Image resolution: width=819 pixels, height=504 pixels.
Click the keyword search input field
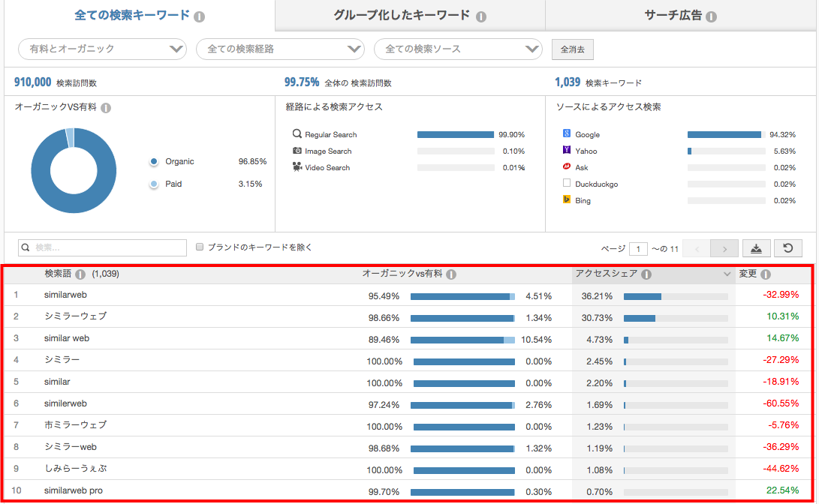[x=102, y=247]
